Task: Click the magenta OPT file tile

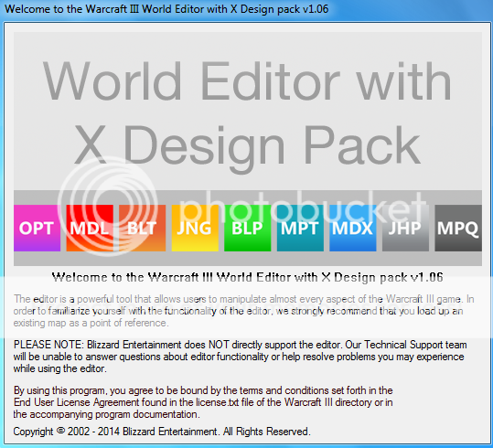Action: pyautogui.click(x=38, y=228)
